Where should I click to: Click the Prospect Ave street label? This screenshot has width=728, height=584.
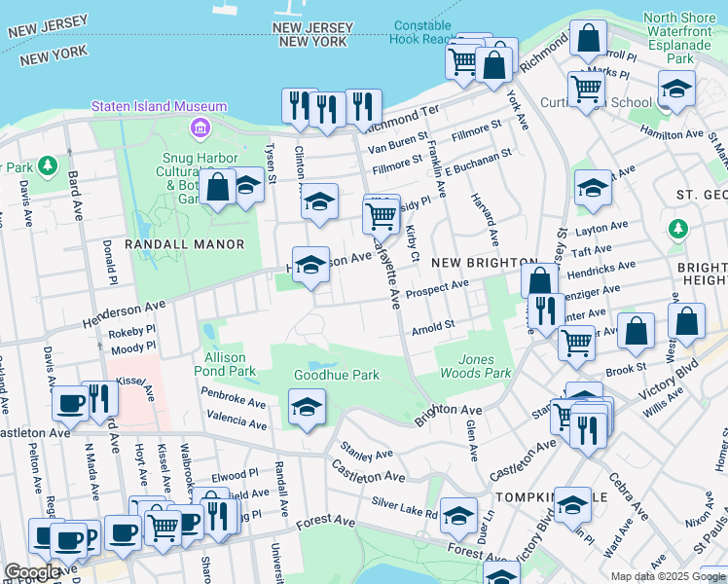coord(437,289)
